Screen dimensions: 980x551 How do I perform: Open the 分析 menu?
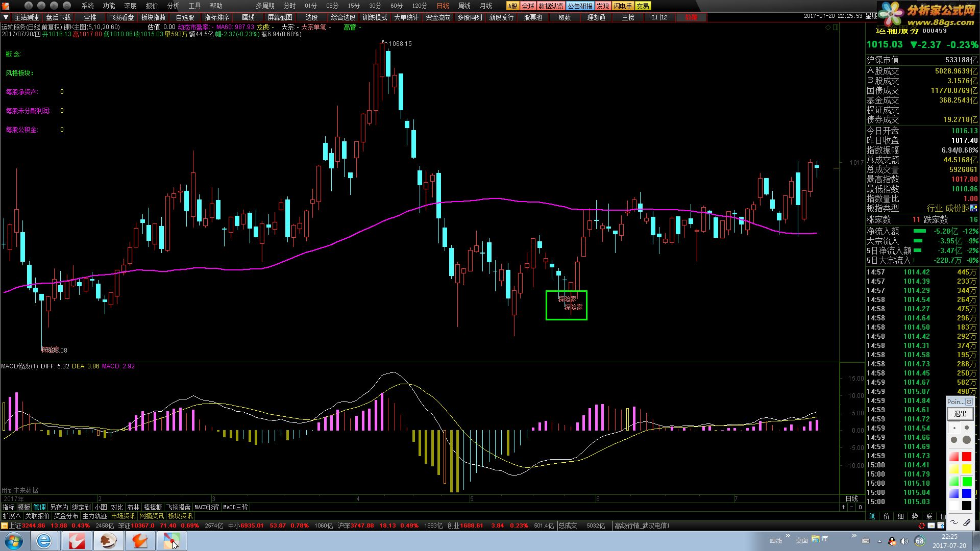173,6
